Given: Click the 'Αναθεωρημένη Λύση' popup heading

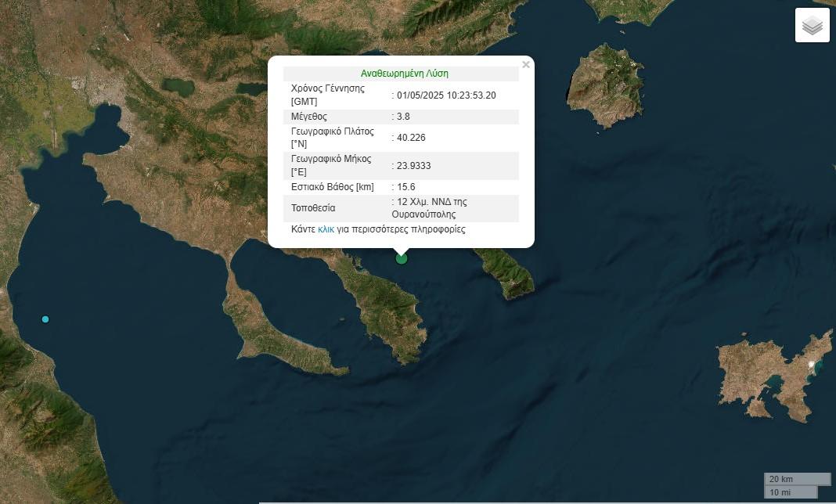Looking at the screenshot, I should point(404,74).
